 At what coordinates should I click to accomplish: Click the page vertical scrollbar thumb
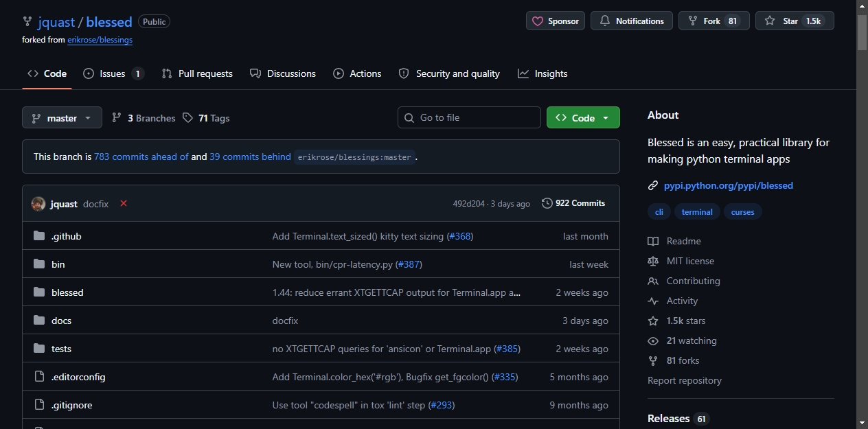pos(862,32)
